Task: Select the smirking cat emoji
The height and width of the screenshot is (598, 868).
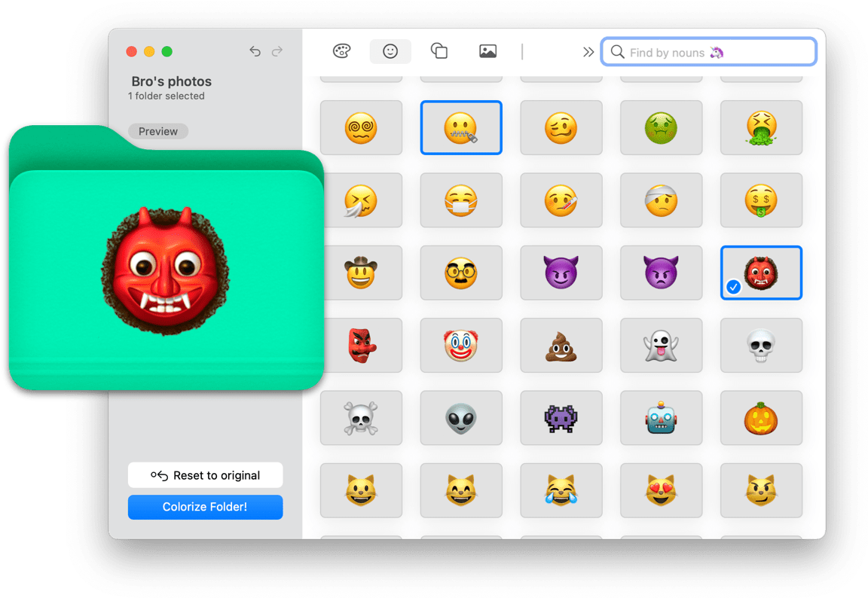Action: (x=761, y=490)
